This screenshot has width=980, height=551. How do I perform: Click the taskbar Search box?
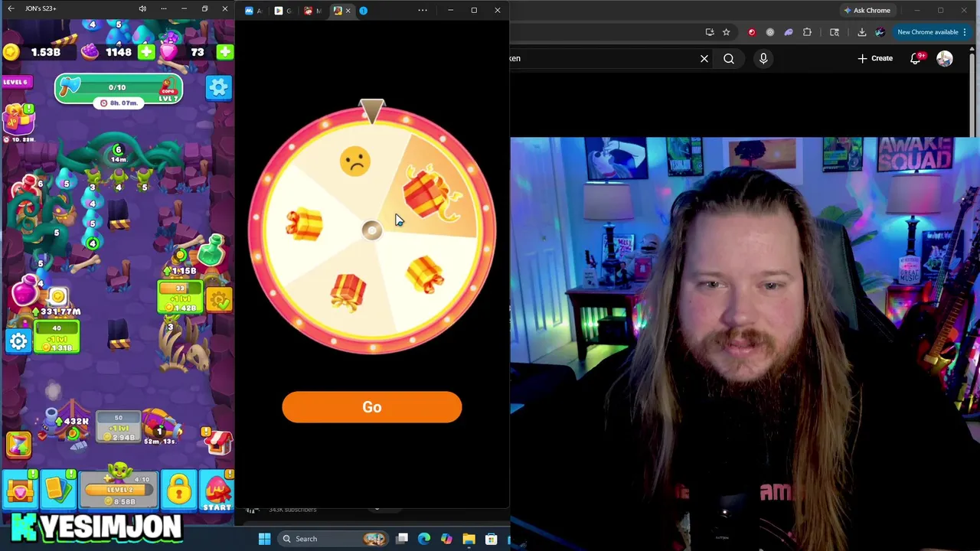(334, 539)
